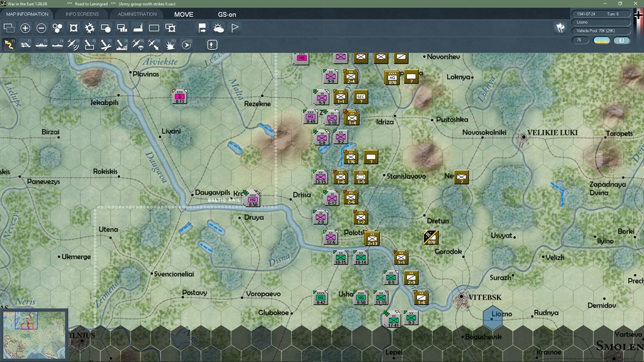Select the green 10-14 unit counter

[360, 257]
